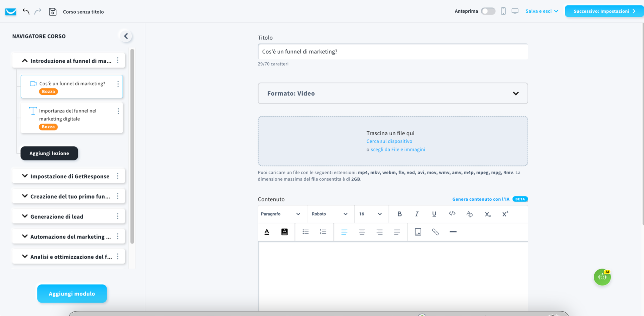Screen dimensions: 644x316
Task: Select mobile preview device icon
Action: 503,11
